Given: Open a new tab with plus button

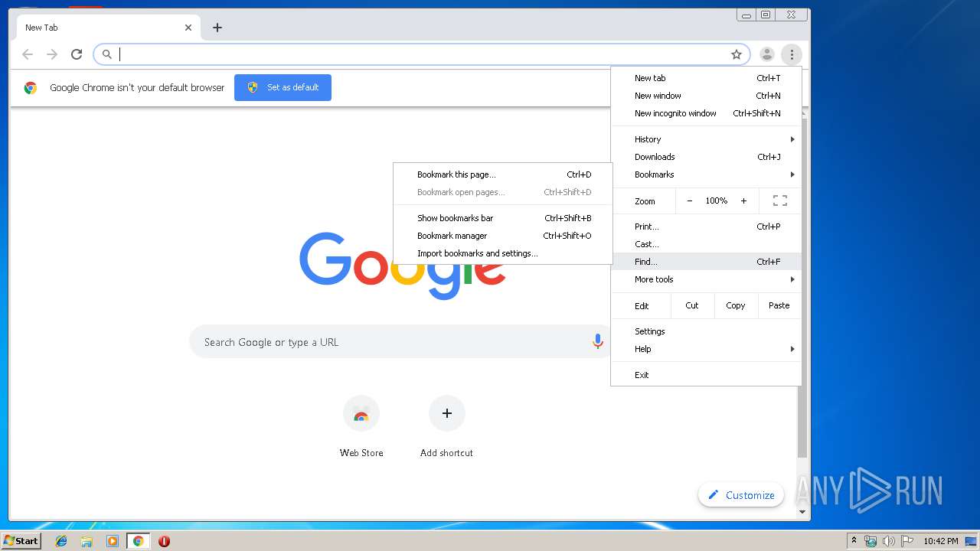Looking at the screenshot, I should tap(217, 28).
